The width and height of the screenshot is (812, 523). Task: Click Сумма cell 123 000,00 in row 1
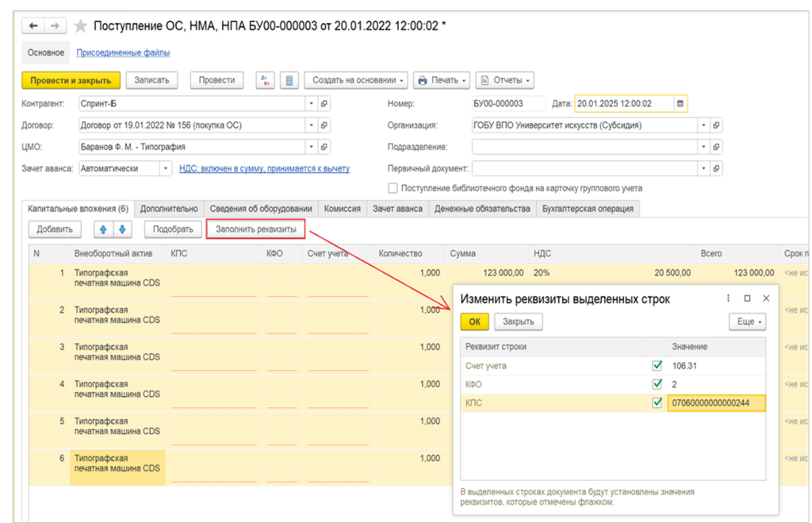pyautogui.click(x=503, y=273)
